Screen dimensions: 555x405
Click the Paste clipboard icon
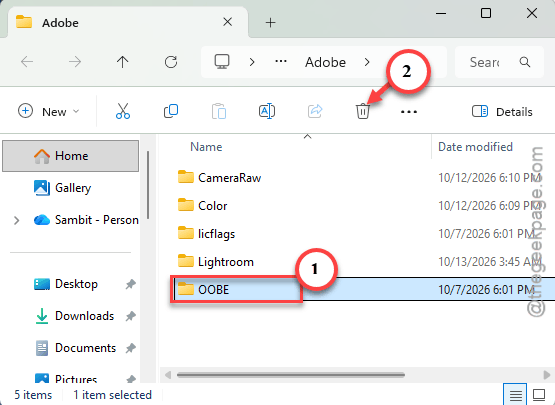pyautogui.click(x=219, y=111)
